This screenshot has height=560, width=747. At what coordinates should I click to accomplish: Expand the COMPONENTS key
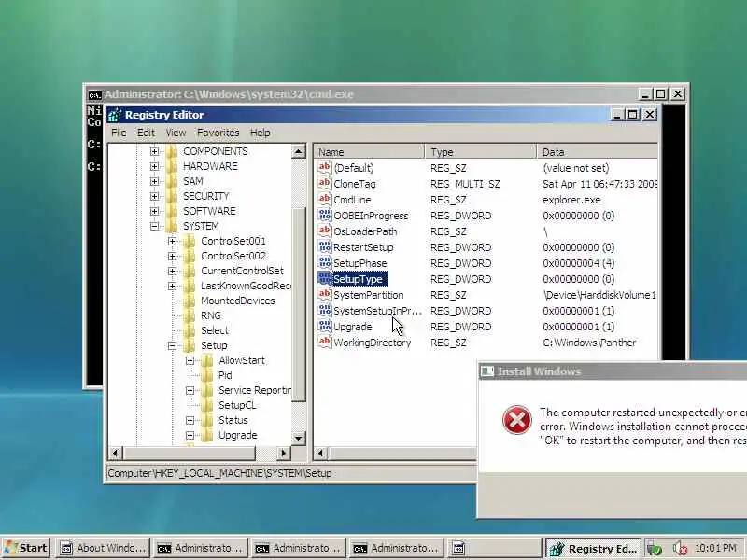pos(154,151)
